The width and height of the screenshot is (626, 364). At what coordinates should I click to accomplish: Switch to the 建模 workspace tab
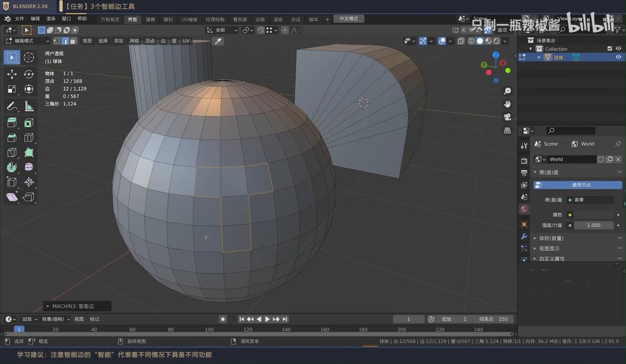(x=150, y=19)
